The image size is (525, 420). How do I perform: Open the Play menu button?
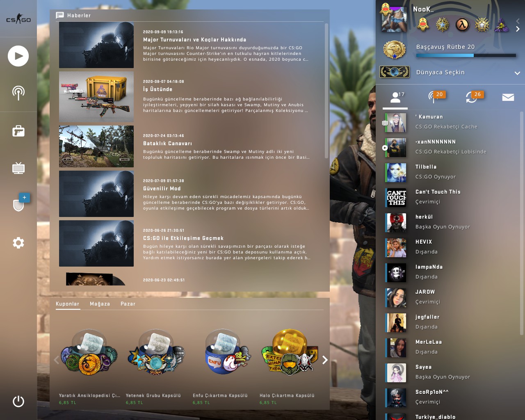tap(18, 56)
